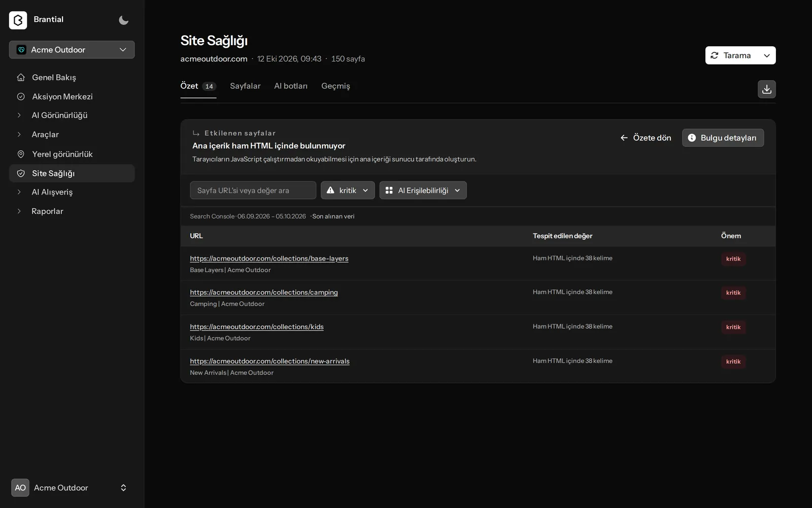Select Site Sağlığı in sidebar
Screen dimensions: 812x508
(72, 173)
